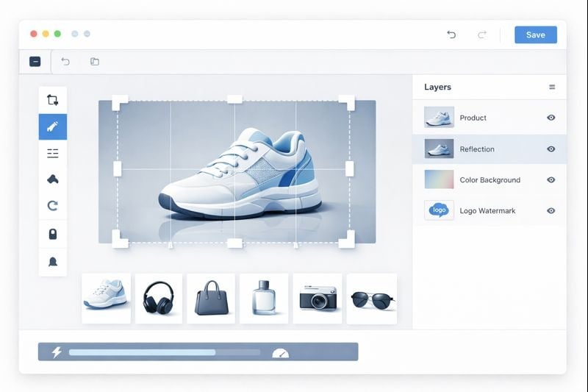Image resolution: width=588 pixels, height=392 pixels.
Task: Click the Layers panel title
Action: (x=437, y=87)
